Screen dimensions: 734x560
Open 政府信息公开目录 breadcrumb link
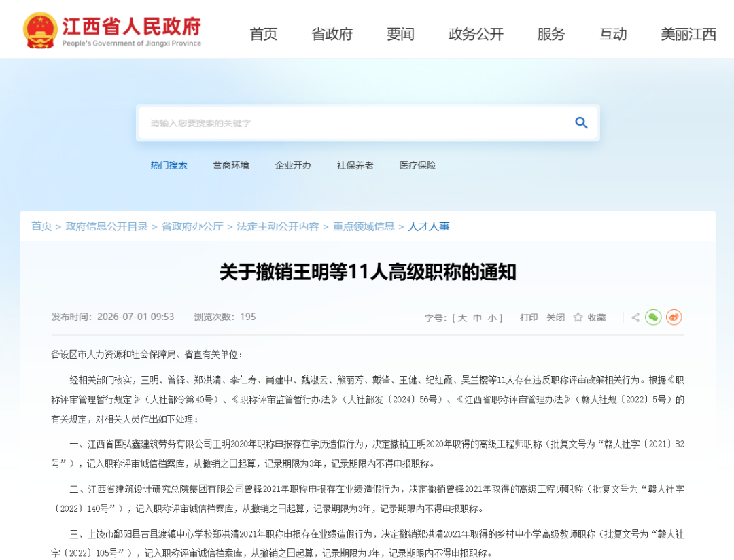(x=107, y=226)
